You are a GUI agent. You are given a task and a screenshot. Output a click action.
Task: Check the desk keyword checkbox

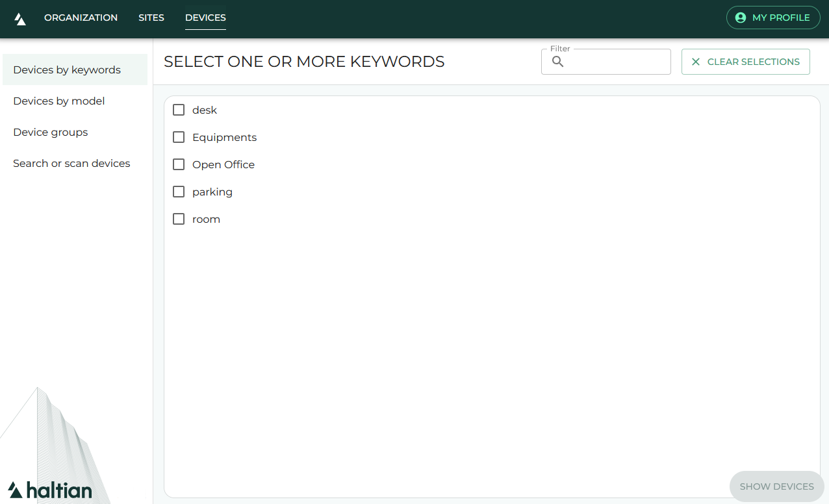(179, 110)
